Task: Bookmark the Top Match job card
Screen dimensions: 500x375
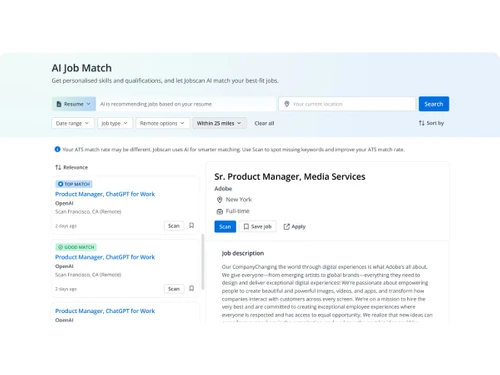Action: click(191, 225)
